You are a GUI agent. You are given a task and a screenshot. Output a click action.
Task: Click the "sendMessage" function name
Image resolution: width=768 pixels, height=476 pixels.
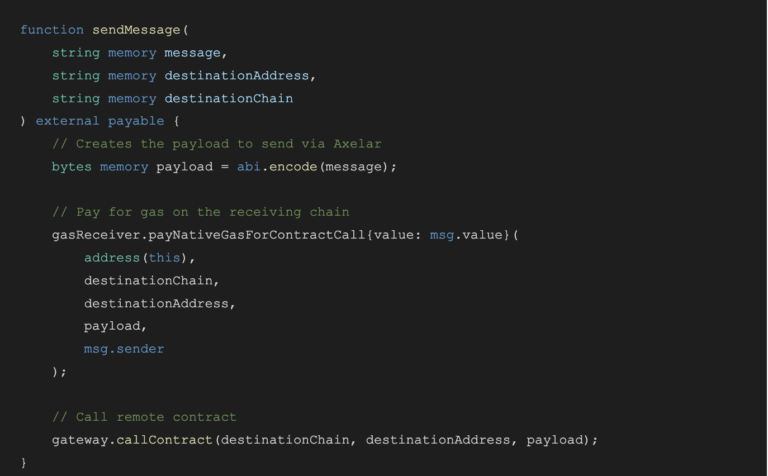click(x=136, y=30)
